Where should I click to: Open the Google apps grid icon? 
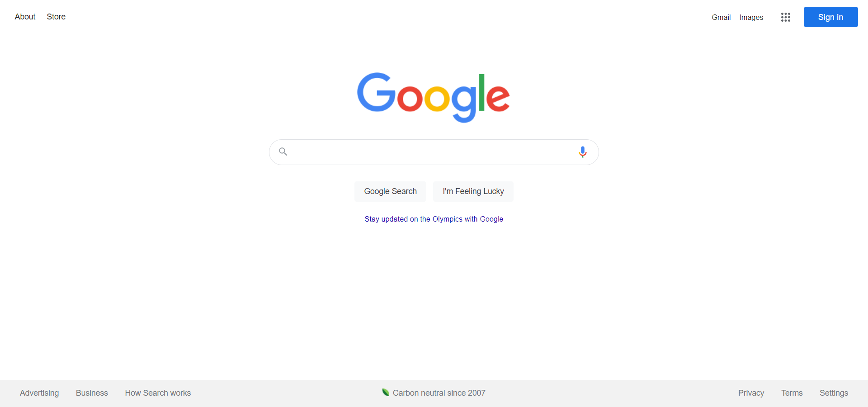point(786,17)
